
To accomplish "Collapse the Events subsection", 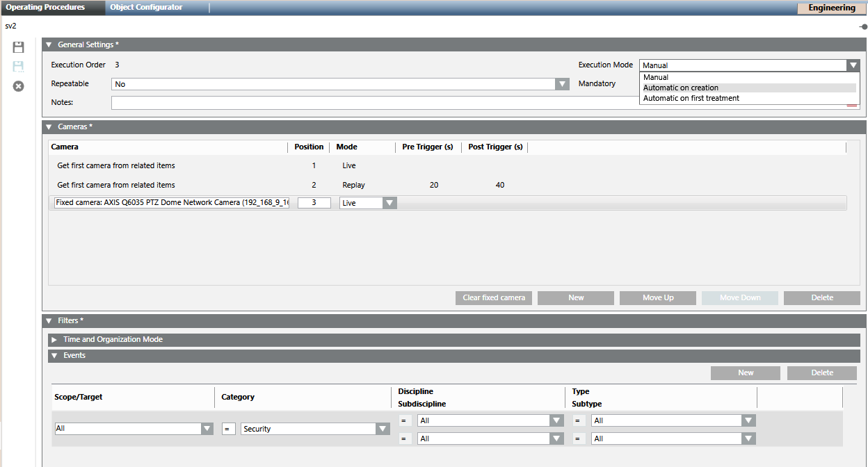I will [x=54, y=356].
